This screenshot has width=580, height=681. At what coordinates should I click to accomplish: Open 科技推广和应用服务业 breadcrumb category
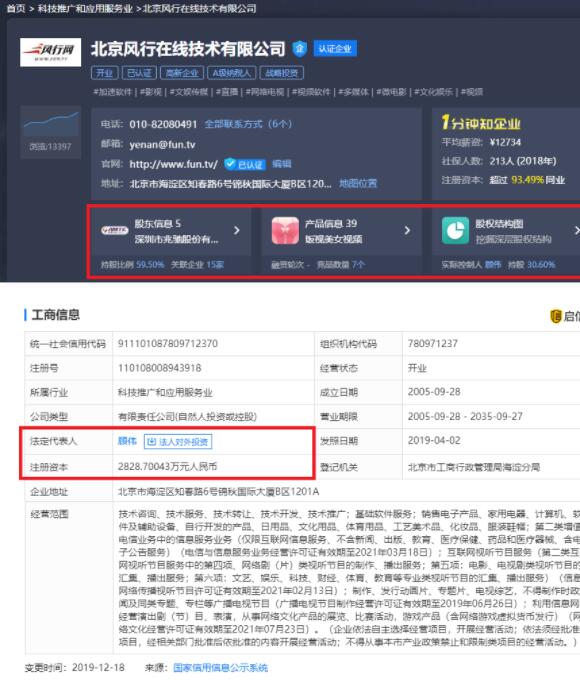click(85, 8)
